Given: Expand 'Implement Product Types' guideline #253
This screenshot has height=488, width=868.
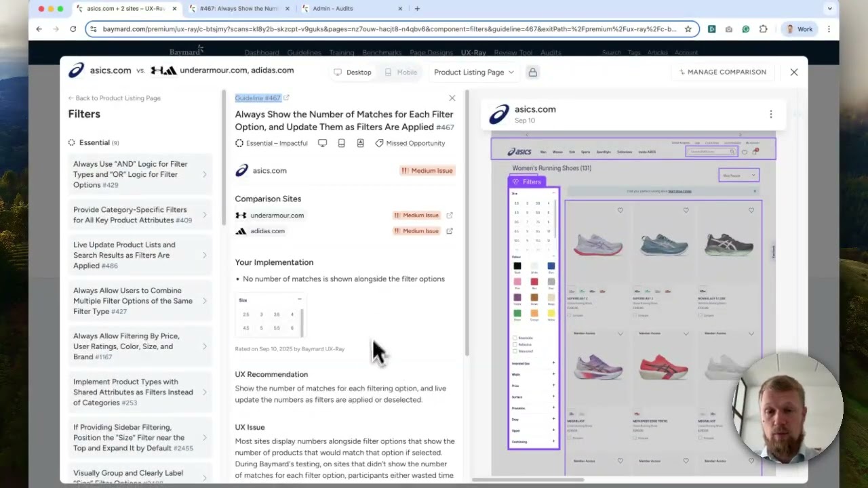Looking at the screenshot, I should point(140,392).
